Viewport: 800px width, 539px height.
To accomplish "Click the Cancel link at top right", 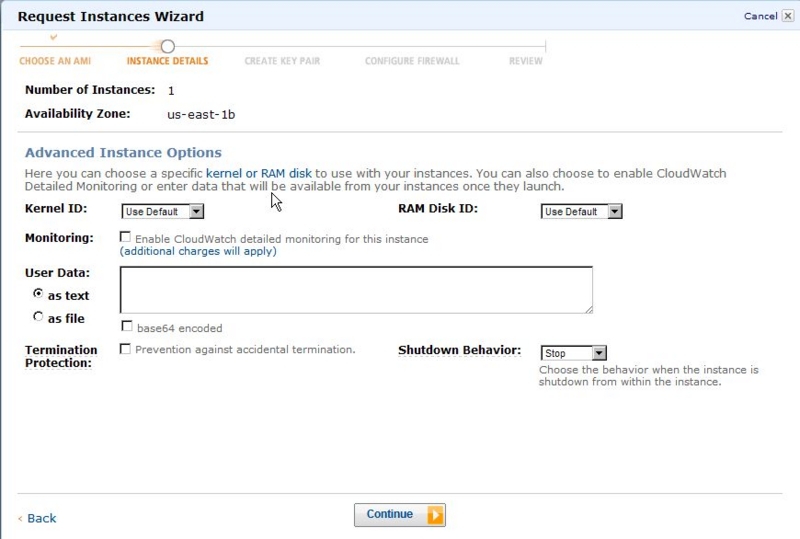I will tap(760, 16).
